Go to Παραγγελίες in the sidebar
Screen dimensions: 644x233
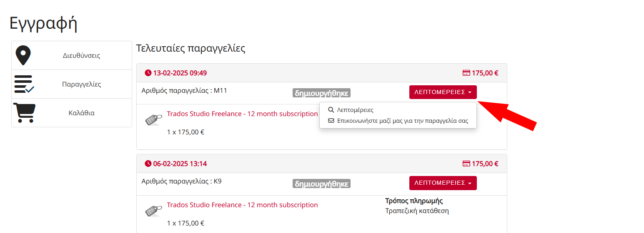(81, 84)
